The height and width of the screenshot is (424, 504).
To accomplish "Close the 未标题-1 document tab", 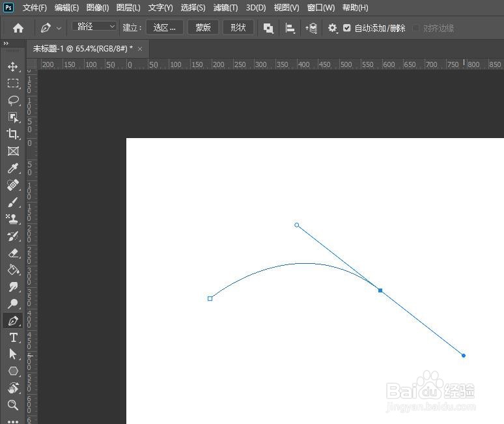I will tap(140, 49).
